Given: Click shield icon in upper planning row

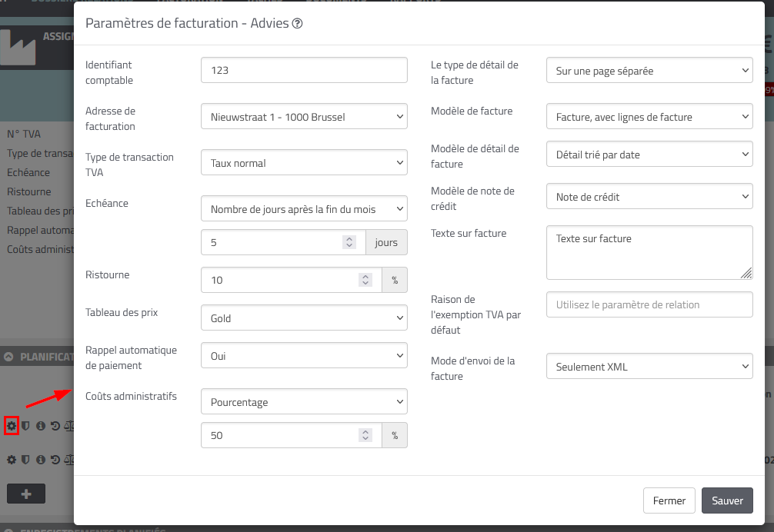Looking at the screenshot, I should (x=25, y=425).
